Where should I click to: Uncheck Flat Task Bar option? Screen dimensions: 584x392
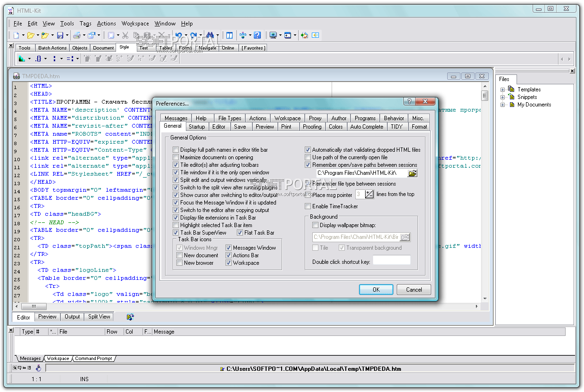pyautogui.click(x=240, y=233)
